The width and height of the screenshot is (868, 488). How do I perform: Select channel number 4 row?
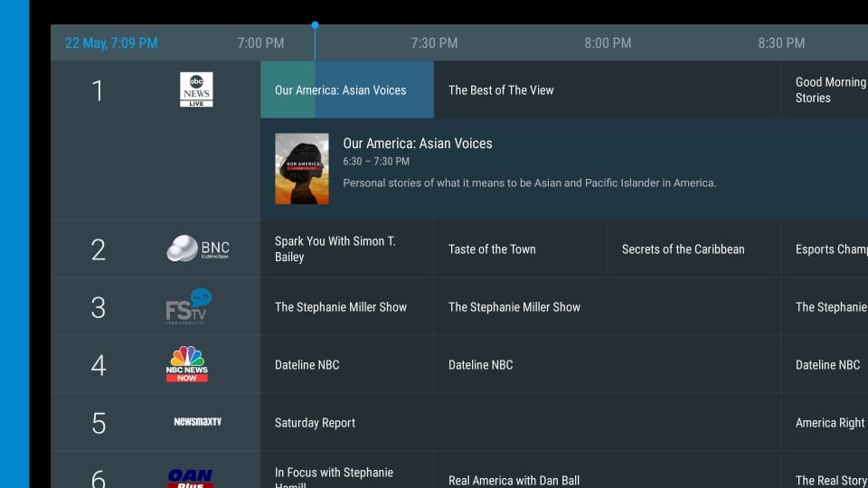pyautogui.click(x=99, y=365)
